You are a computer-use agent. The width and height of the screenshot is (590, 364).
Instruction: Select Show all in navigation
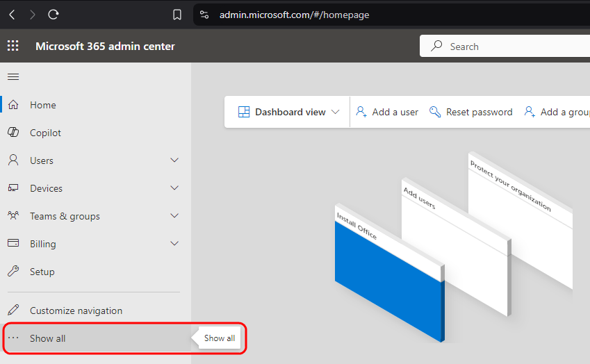[x=47, y=338]
